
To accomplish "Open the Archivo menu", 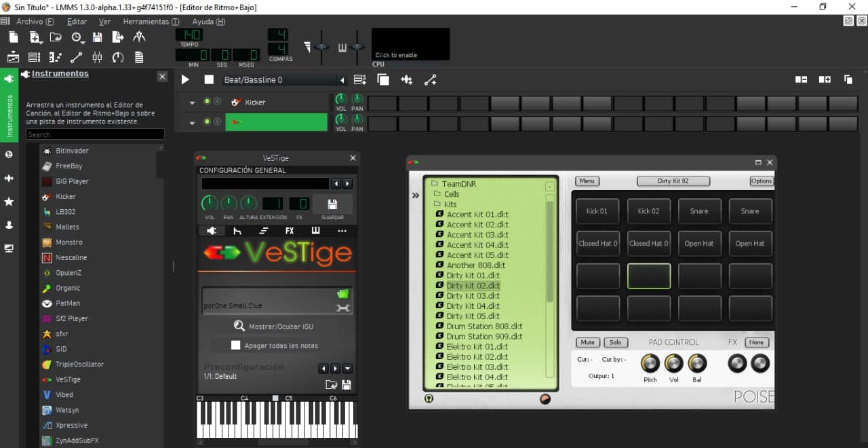I will point(35,22).
